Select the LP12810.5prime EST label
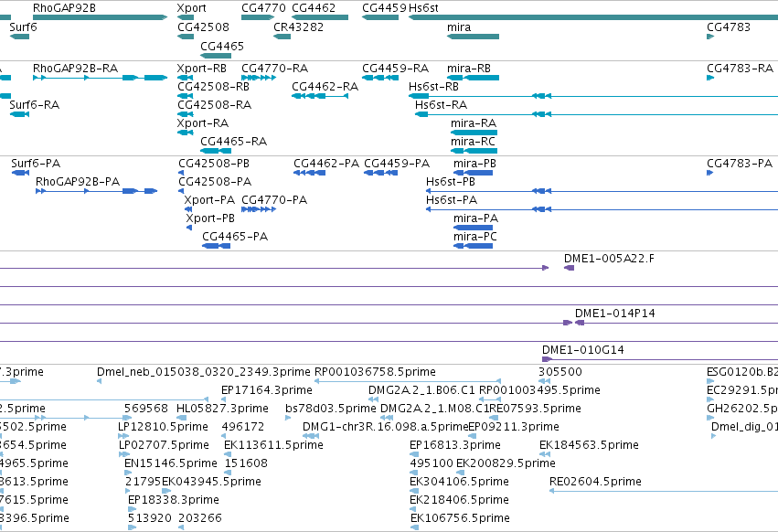 [164, 427]
